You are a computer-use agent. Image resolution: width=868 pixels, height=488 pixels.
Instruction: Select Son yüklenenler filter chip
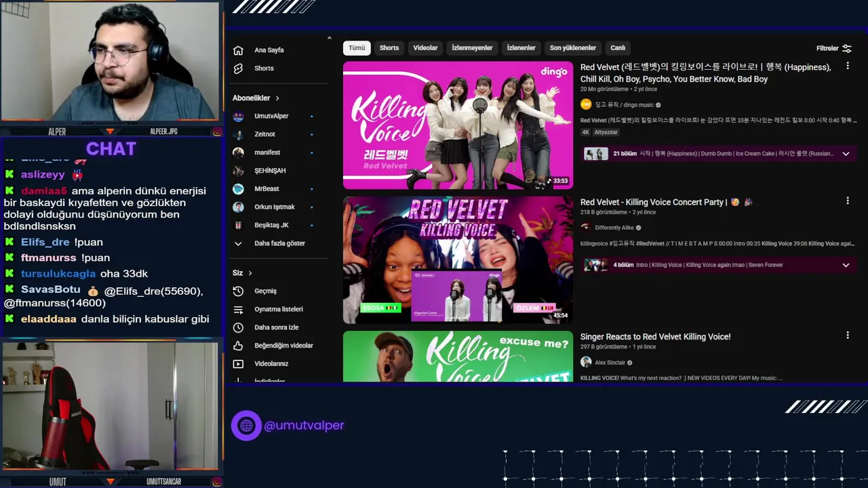pyautogui.click(x=573, y=48)
